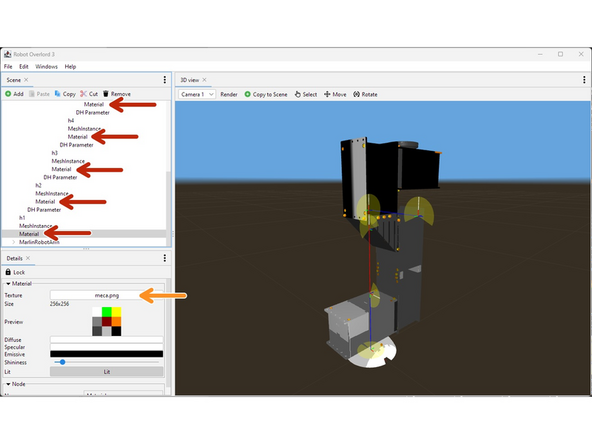The height and width of the screenshot is (444, 592).
Task: Click the Render button
Action: point(229,94)
